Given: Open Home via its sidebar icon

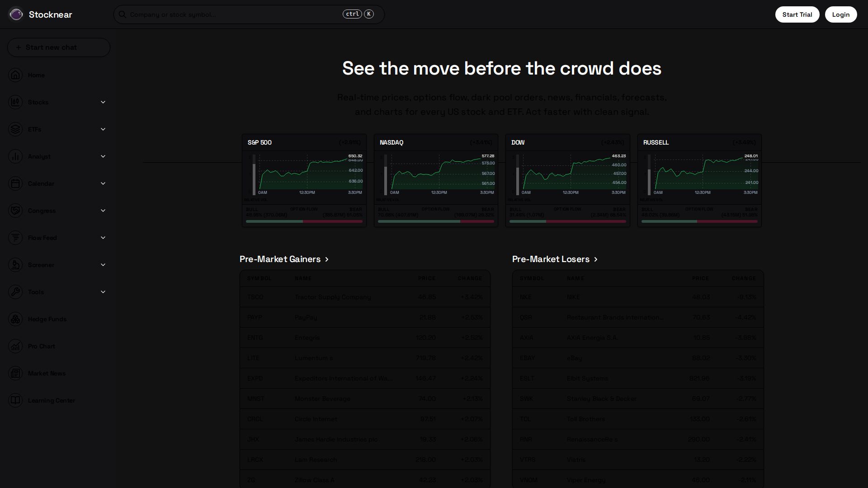Looking at the screenshot, I should pyautogui.click(x=15, y=75).
